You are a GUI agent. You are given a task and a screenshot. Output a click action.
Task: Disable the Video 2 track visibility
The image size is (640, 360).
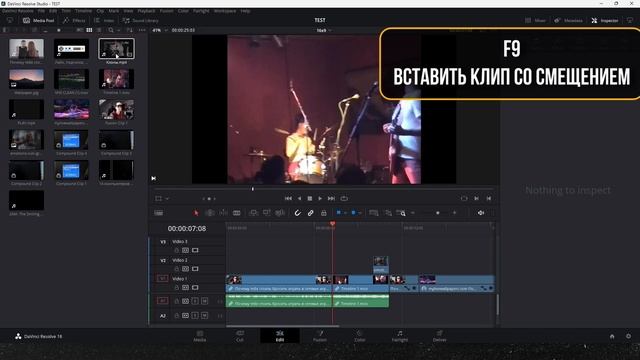click(x=195, y=269)
